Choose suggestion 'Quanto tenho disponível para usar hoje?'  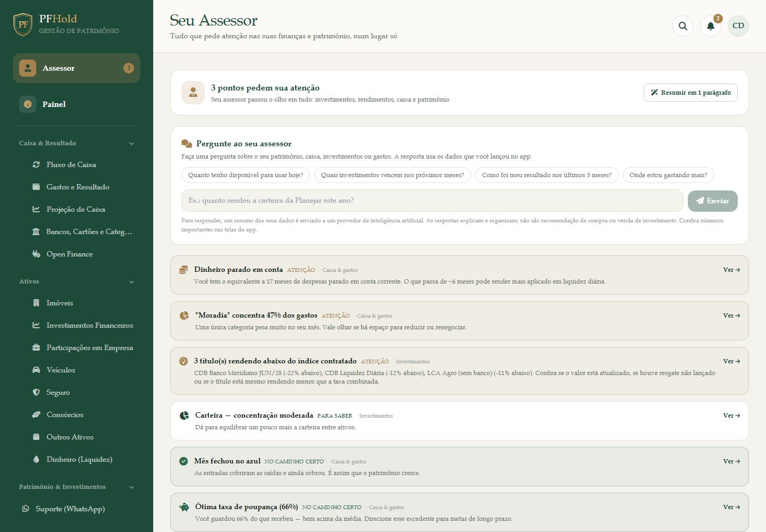pos(246,175)
